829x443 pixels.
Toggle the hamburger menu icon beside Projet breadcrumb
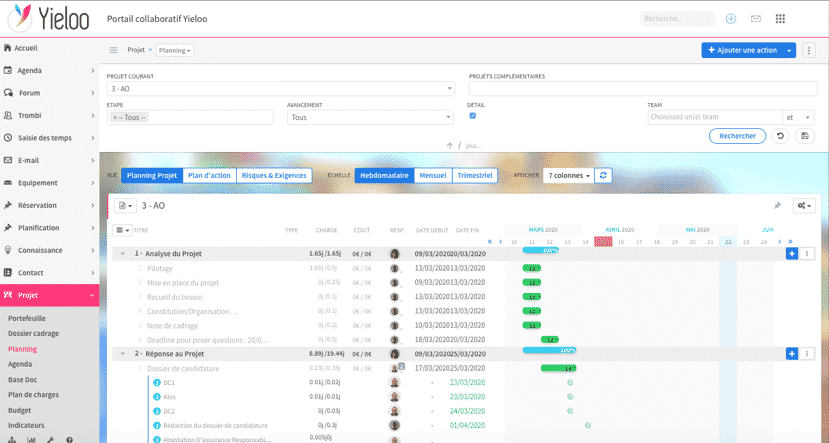[113, 49]
